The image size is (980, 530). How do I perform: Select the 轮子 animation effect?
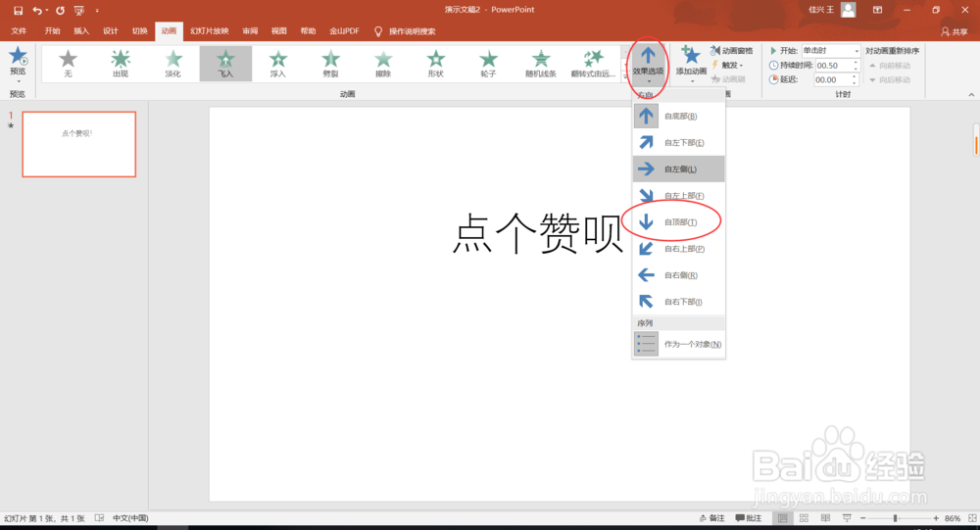point(488,63)
